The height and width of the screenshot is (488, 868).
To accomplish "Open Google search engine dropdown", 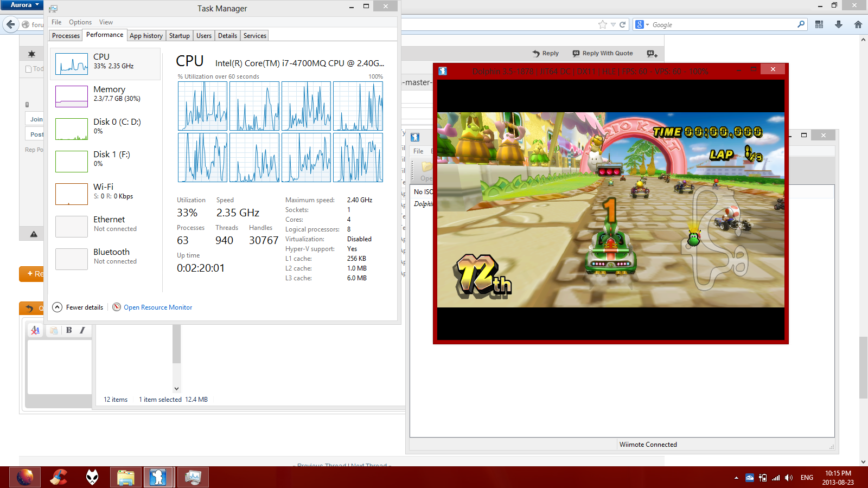I will tap(642, 24).
